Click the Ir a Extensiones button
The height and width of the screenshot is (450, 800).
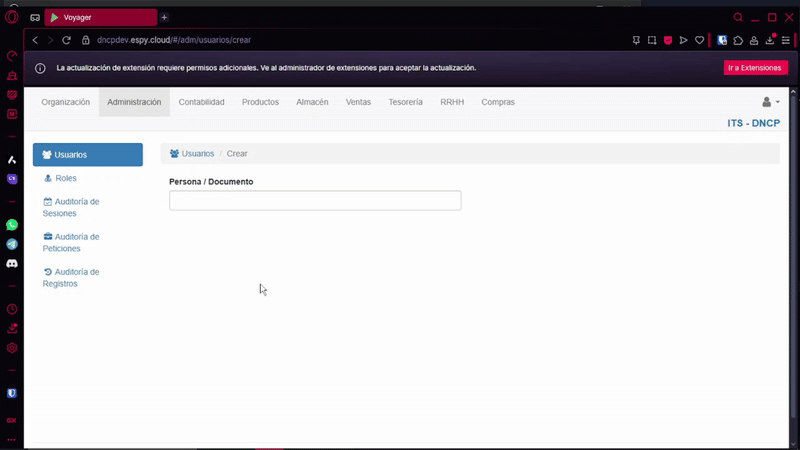(755, 68)
